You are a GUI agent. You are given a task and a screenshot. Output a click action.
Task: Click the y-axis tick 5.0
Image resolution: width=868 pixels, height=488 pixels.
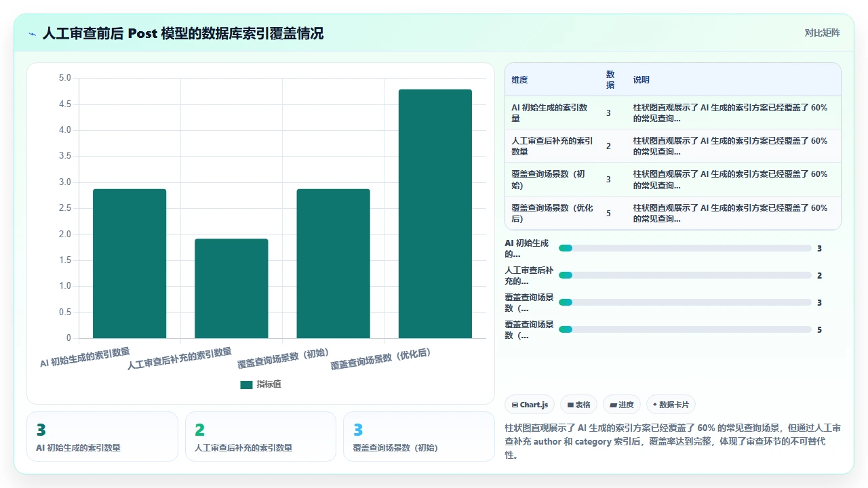(65, 78)
